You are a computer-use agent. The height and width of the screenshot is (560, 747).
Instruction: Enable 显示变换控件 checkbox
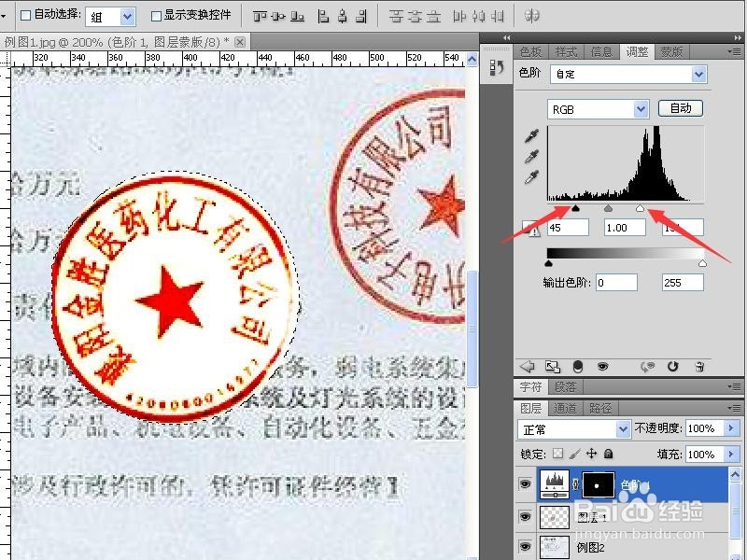156,16
